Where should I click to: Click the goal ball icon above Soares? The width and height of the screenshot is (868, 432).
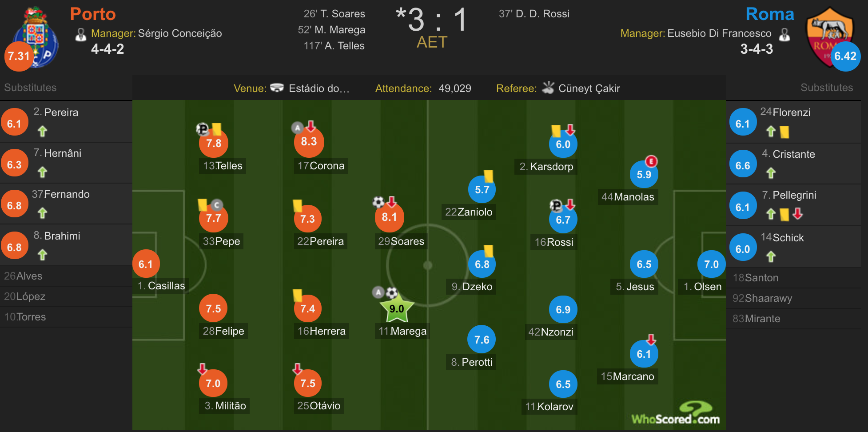pyautogui.click(x=378, y=202)
